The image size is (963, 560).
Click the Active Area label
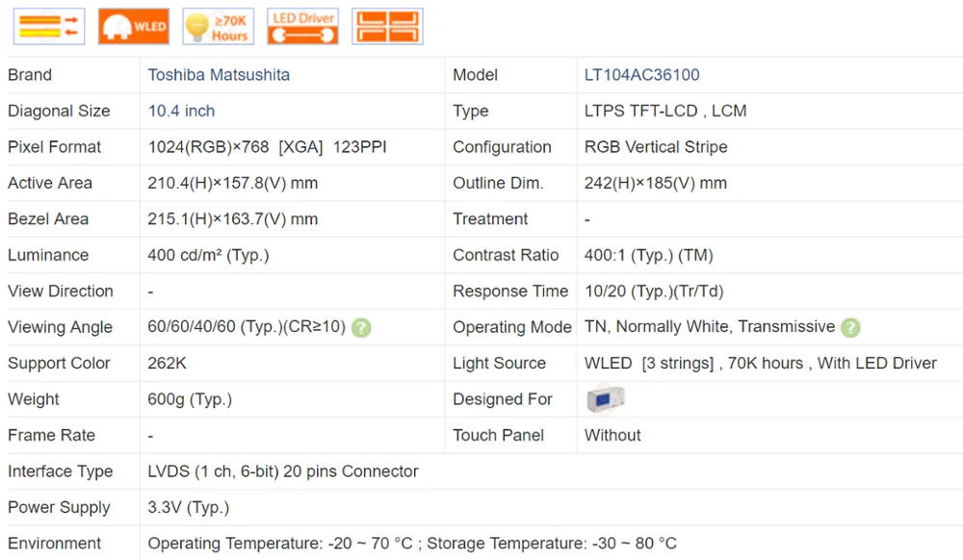tap(50, 184)
